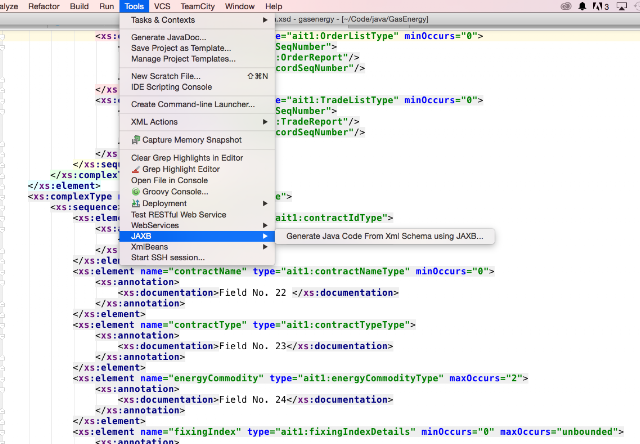Choose Capture Memory Snapshot

coord(198,140)
